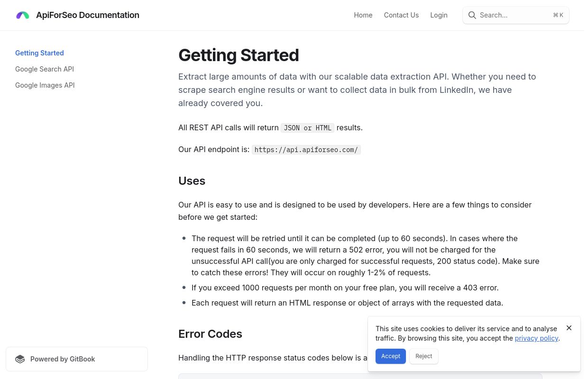
Task: Click the ApiForSeo Documentation title
Action: click(88, 15)
